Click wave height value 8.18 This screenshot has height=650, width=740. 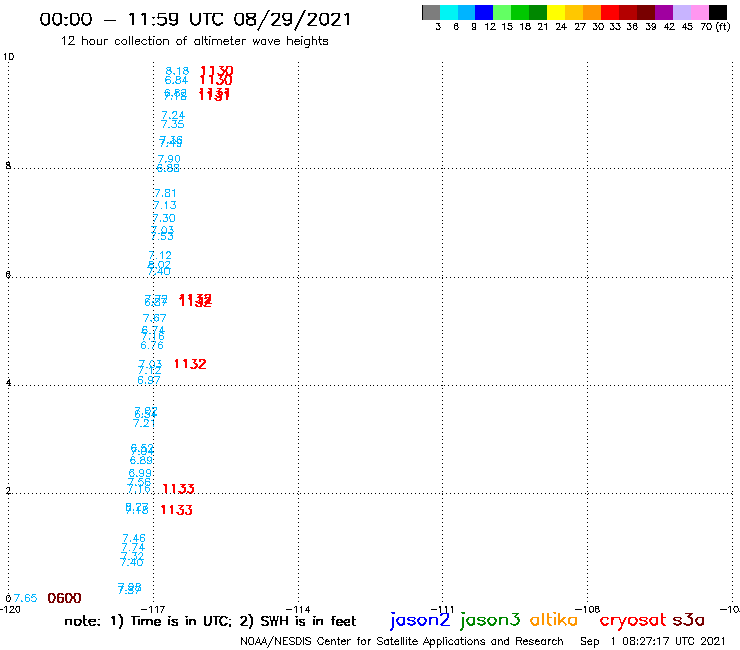177,71
